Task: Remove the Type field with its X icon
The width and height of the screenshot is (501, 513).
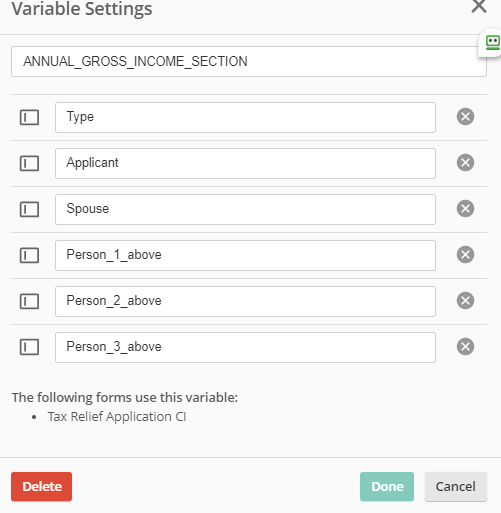Action: [465, 117]
